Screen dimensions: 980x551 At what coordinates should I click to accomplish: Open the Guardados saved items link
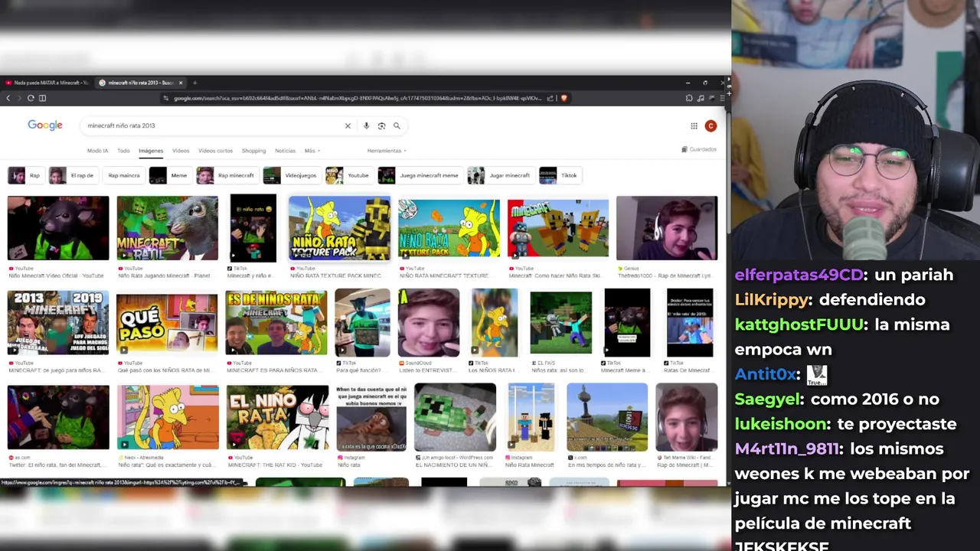pos(699,149)
